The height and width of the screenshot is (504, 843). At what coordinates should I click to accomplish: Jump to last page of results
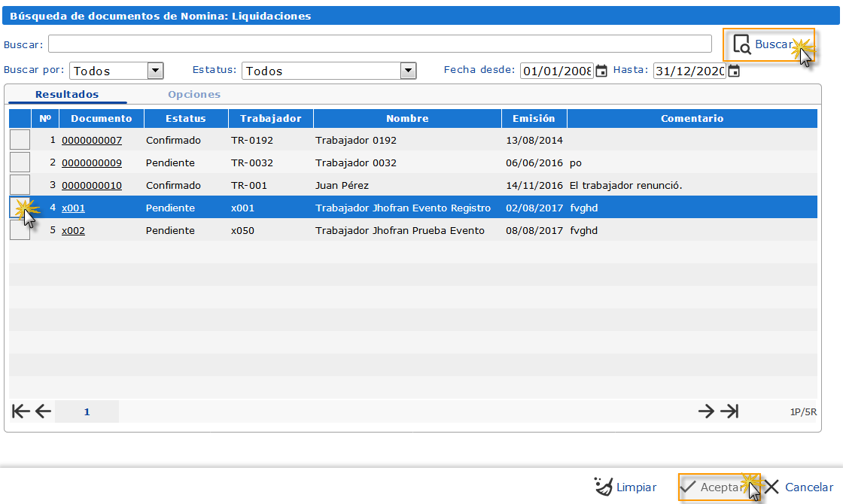pyautogui.click(x=729, y=411)
